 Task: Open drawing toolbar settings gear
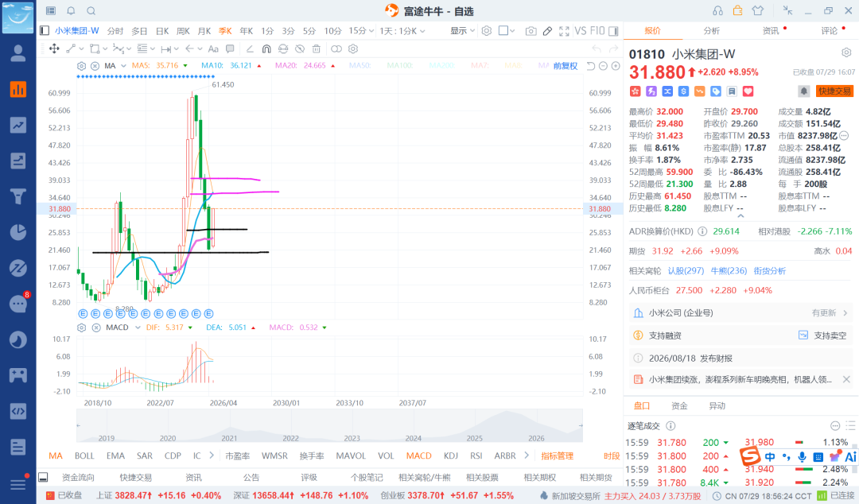(353, 48)
